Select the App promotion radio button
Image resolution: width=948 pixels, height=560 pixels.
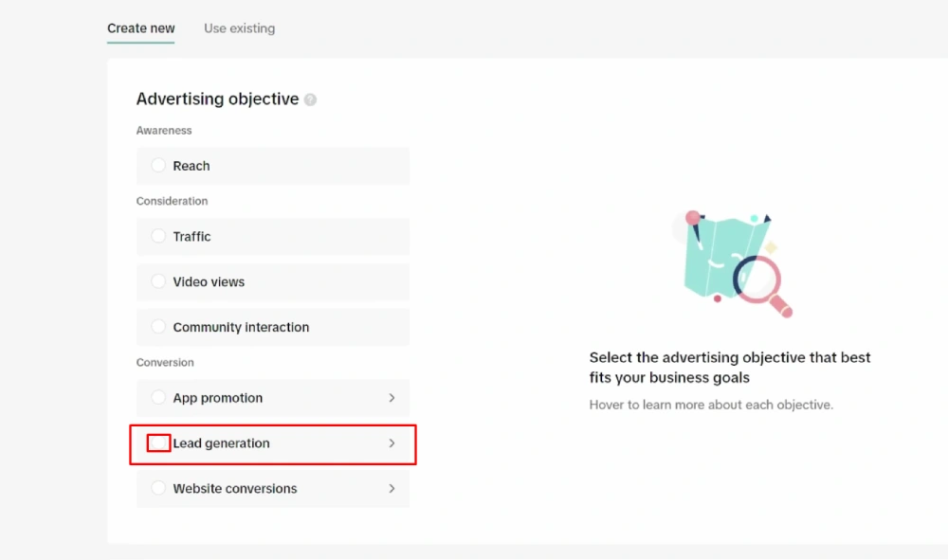tap(158, 397)
